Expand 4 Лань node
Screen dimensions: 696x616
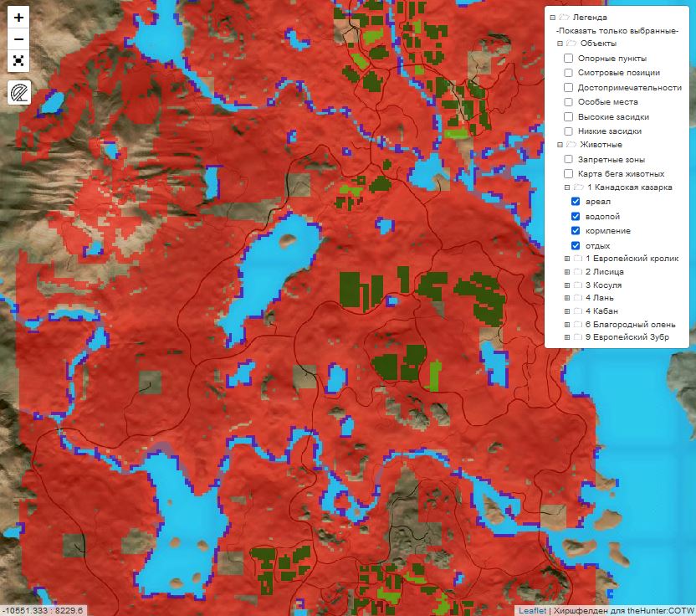(567, 298)
